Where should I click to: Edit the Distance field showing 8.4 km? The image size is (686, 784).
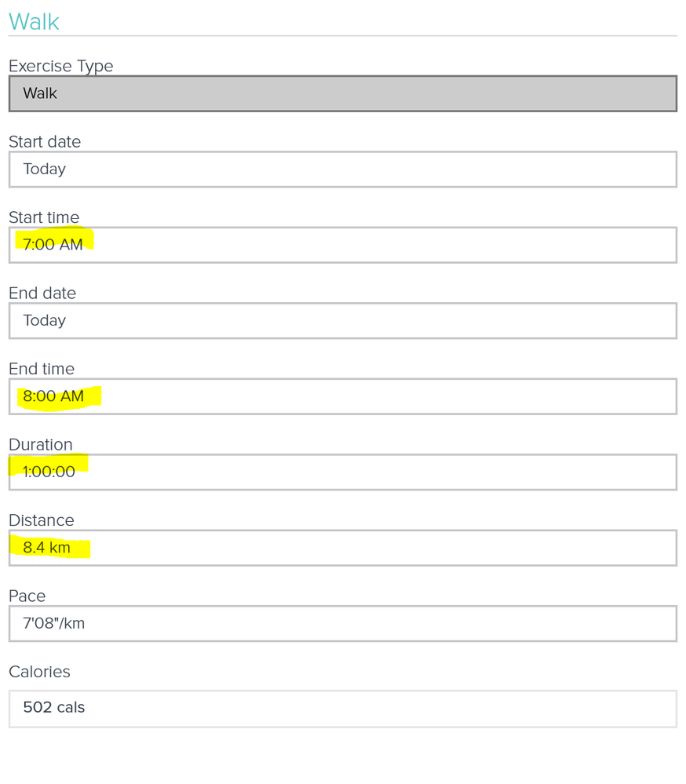[x=343, y=548]
